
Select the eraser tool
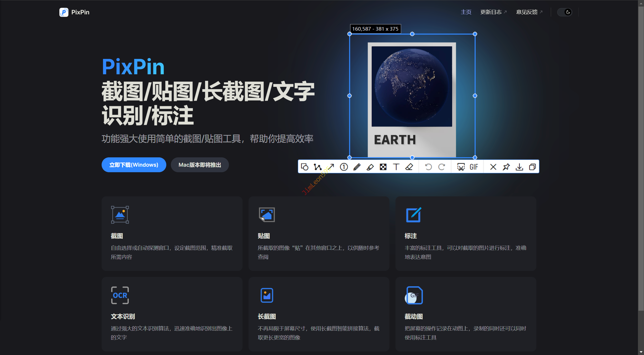409,167
